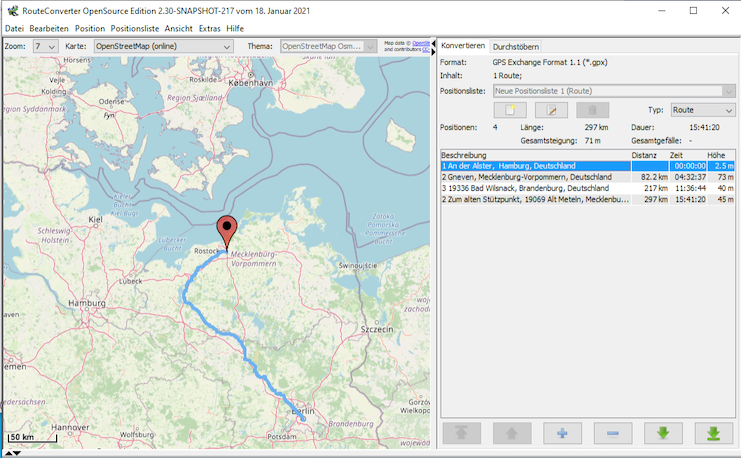Viewport: 741px width, 458px height.
Task: Select the Zum alten Stützpunkt row
Action: 534,199
